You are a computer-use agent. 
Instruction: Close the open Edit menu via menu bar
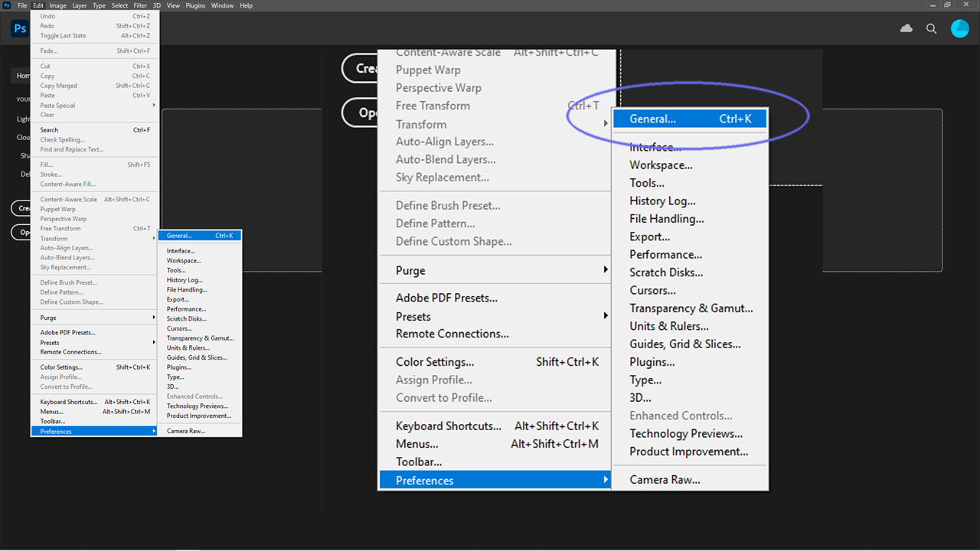point(38,5)
